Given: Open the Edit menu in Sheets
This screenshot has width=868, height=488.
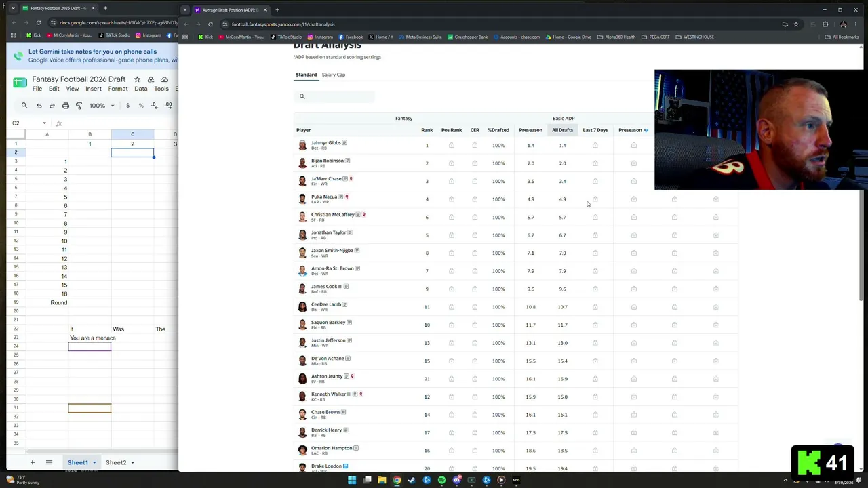Looking at the screenshot, I should [x=54, y=89].
